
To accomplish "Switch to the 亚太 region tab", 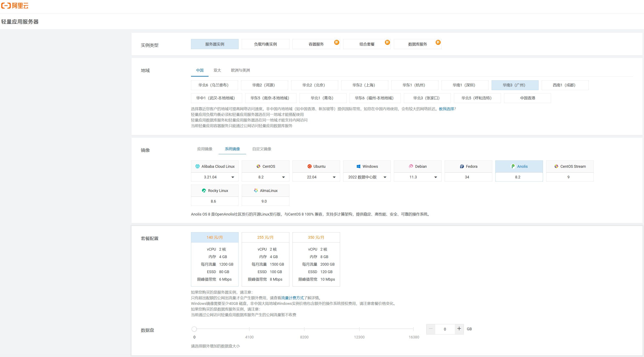I will click(x=217, y=71).
